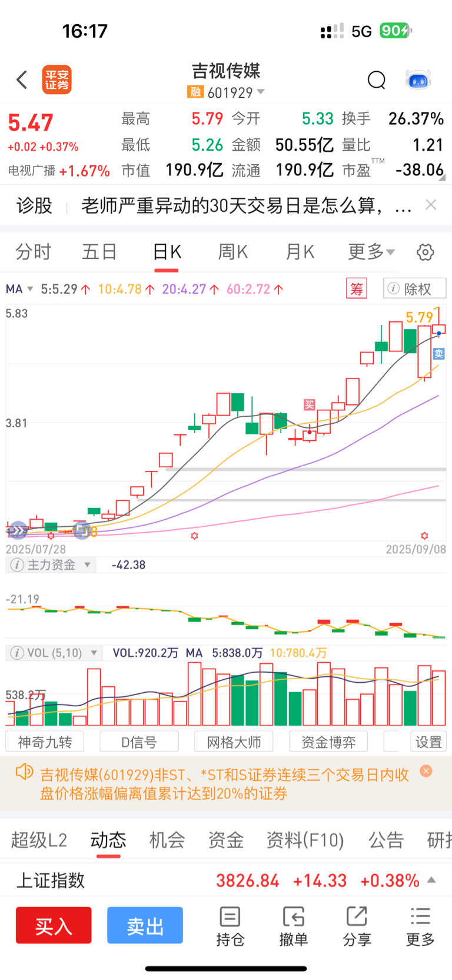This screenshot has width=452, height=980.
Task: Open the robot assistant icon
Action: click(x=418, y=79)
